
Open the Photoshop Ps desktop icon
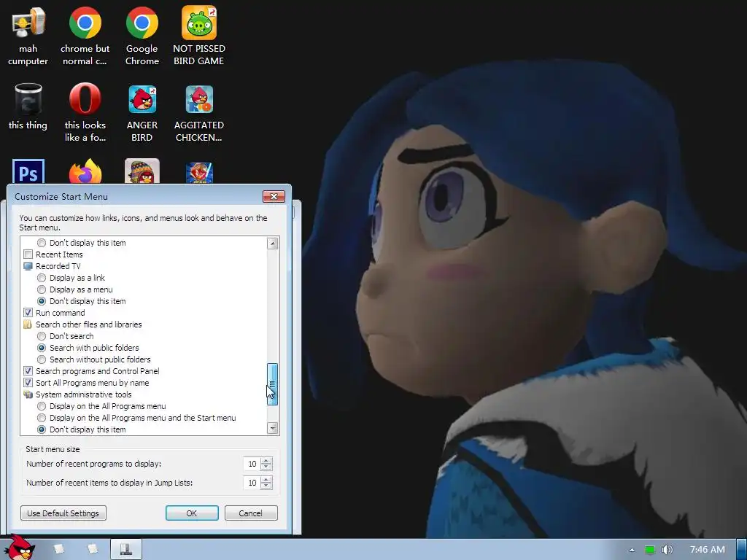pos(28,171)
